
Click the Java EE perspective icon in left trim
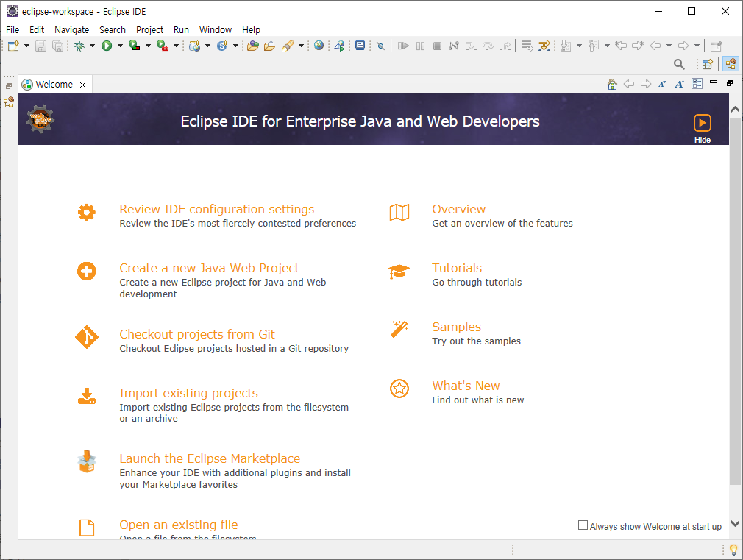[9, 102]
